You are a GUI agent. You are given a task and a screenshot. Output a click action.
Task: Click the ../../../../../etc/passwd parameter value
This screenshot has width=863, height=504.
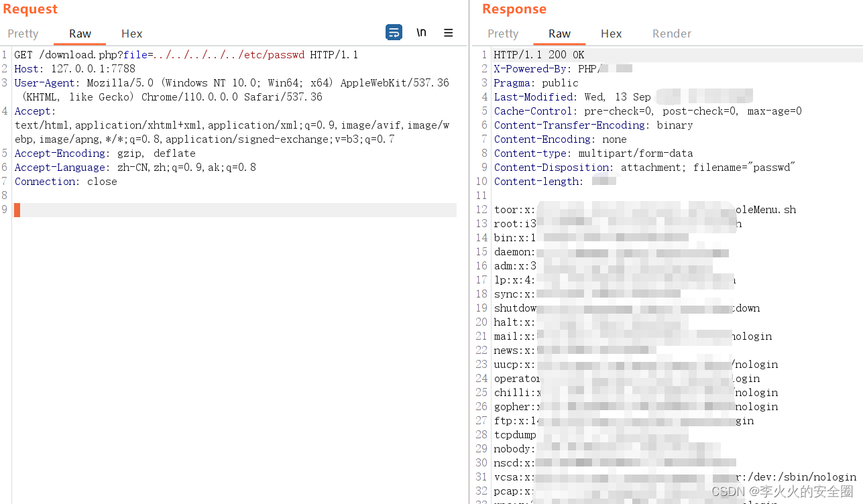pos(229,55)
